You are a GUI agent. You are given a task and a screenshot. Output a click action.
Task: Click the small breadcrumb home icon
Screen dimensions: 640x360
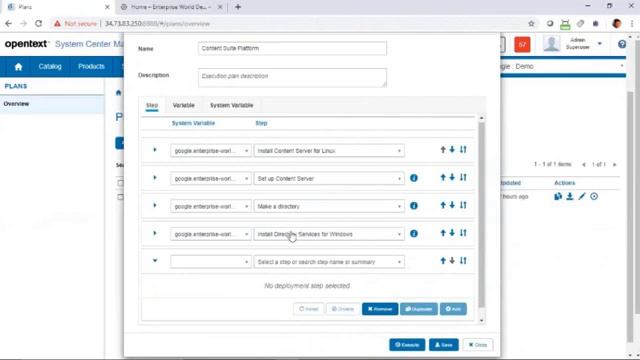click(x=119, y=93)
